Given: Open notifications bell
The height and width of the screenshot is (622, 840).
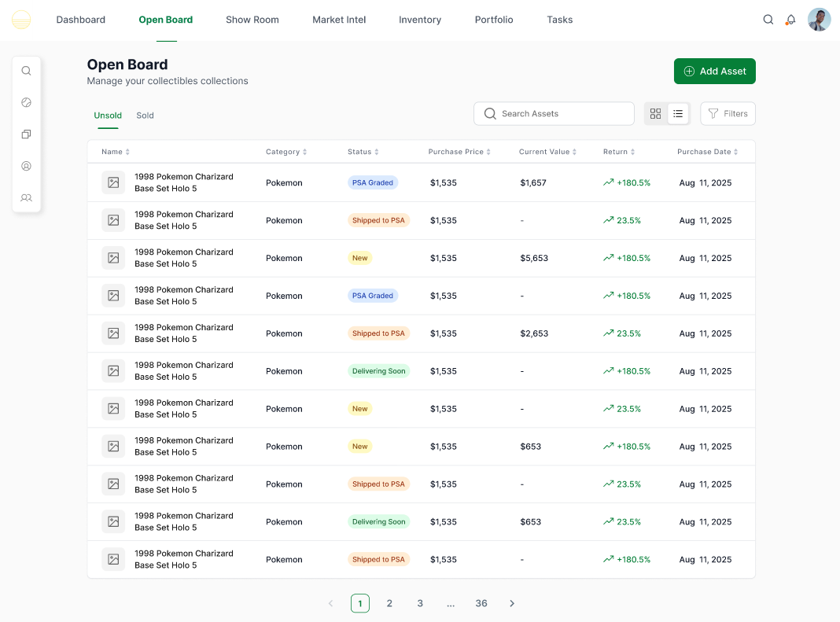Looking at the screenshot, I should tap(790, 20).
